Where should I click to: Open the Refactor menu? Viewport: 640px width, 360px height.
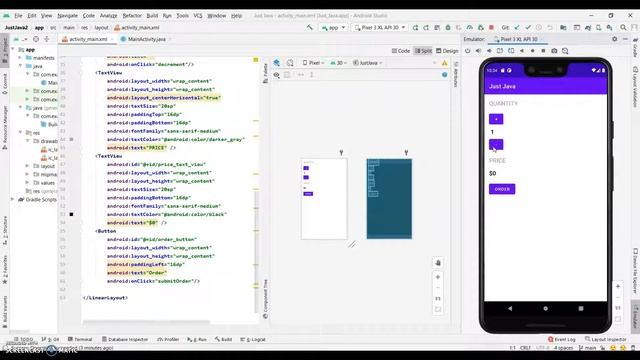pyautogui.click(x=132, y=16)
